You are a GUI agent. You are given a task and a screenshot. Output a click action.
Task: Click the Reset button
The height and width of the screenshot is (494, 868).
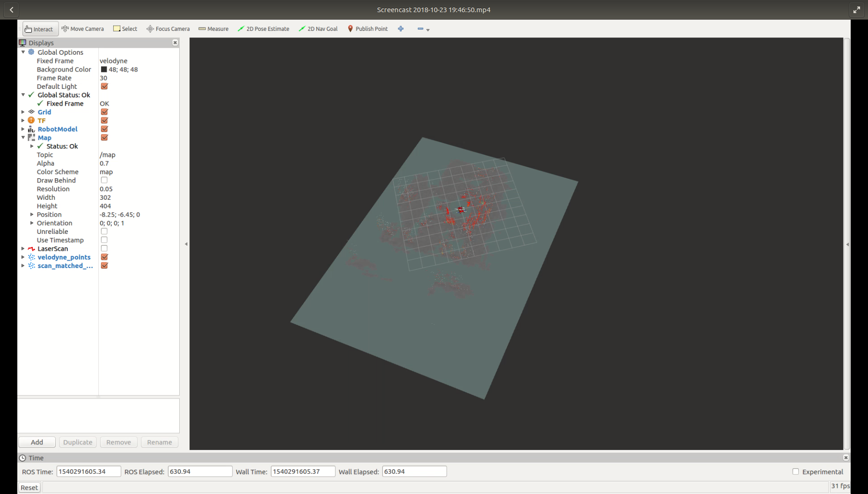(29, 487)
